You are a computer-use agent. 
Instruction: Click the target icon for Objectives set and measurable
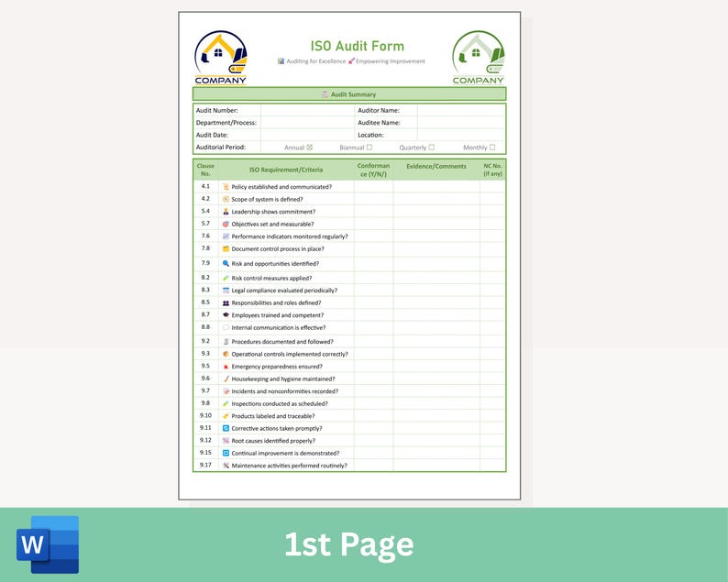pos(226,224)
